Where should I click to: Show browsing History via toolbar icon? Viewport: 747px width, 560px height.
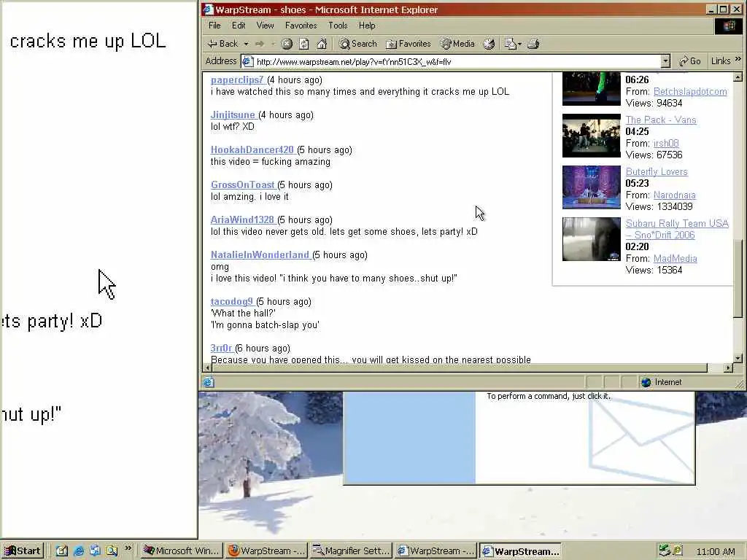[489, 44]
